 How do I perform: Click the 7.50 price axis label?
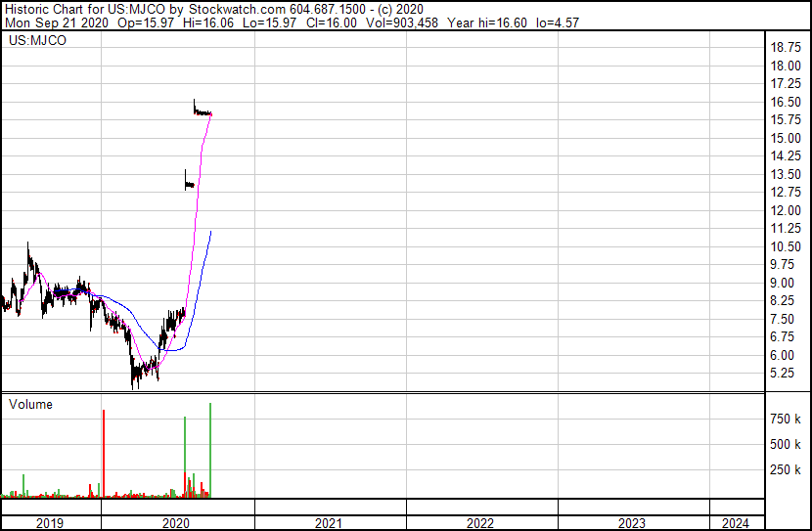782,320
